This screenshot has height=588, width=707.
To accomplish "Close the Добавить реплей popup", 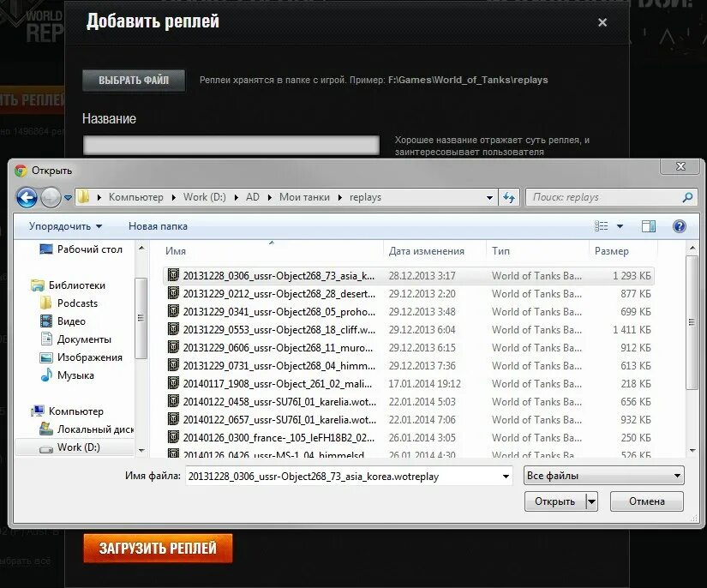I will pos(602,22).
